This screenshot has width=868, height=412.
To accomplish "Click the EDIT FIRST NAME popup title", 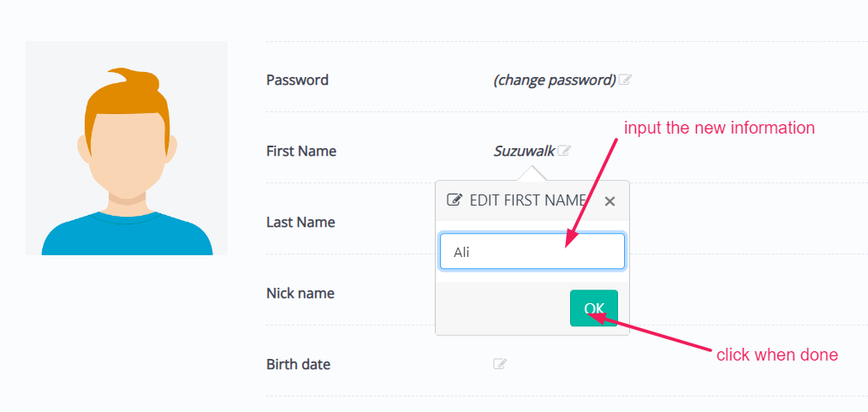I will [527, 200].
